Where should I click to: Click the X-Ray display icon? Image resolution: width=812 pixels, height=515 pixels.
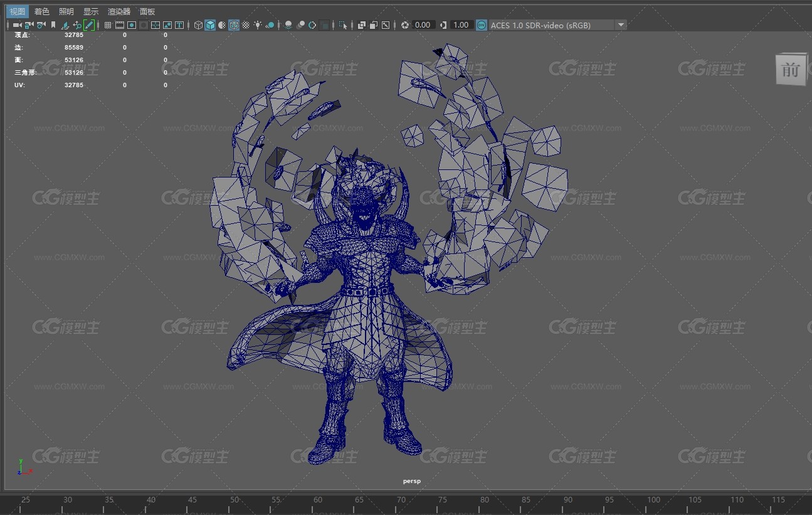362,25
